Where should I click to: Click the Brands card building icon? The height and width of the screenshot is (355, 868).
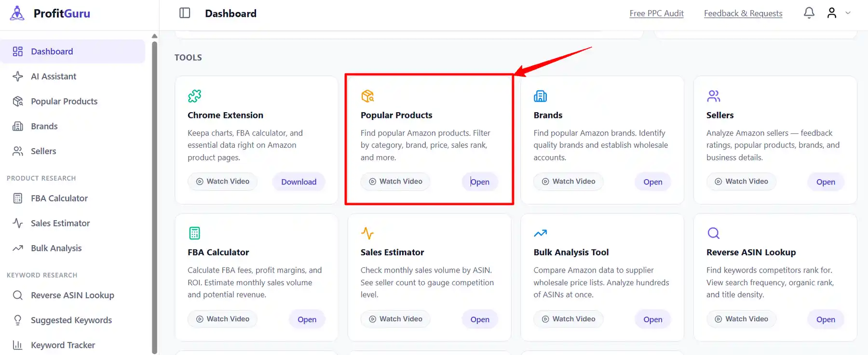540,96
